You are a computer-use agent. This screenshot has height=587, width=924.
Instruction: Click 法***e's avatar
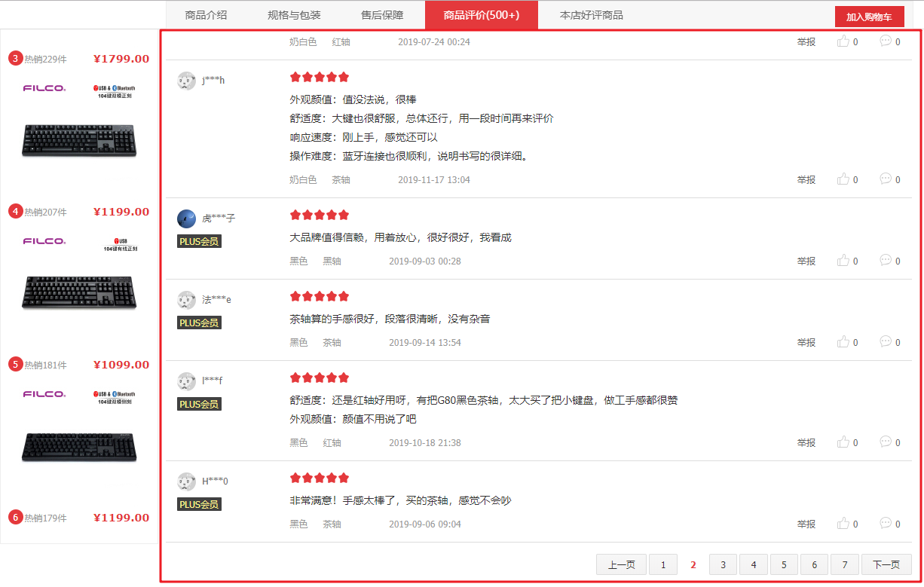[186, 300]
